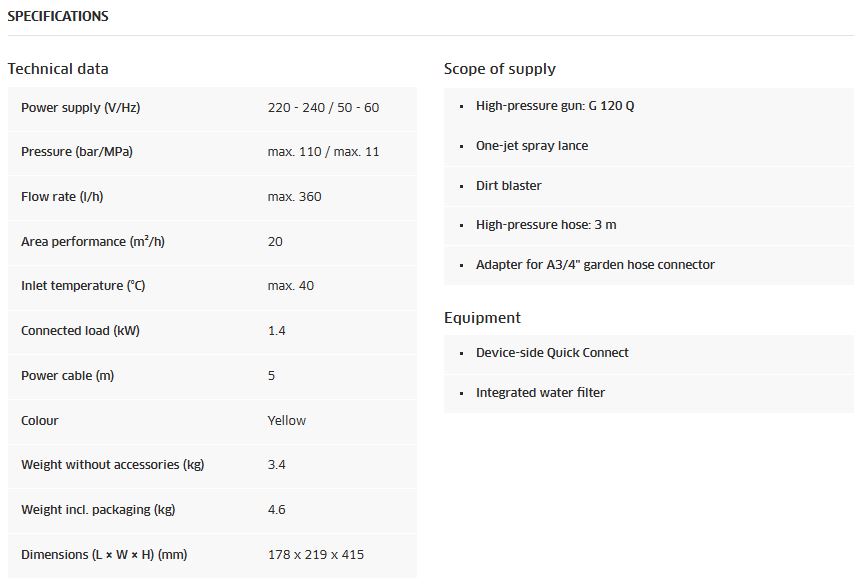Click the Technical data section title

point(58,69)
